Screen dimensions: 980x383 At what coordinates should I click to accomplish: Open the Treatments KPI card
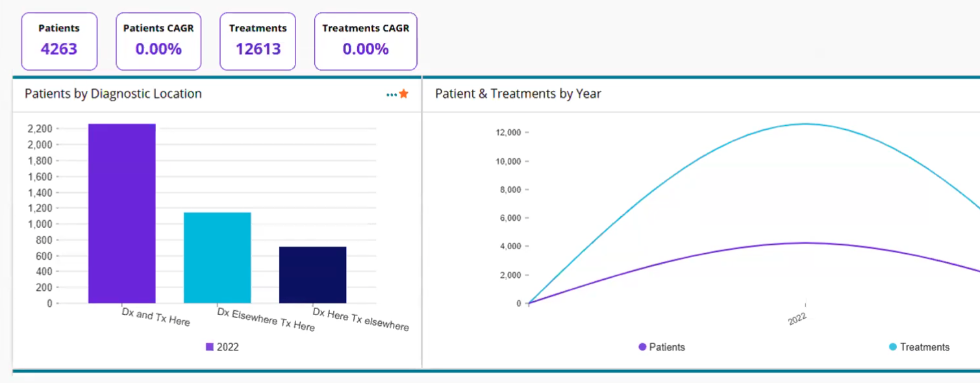[258, 42]
